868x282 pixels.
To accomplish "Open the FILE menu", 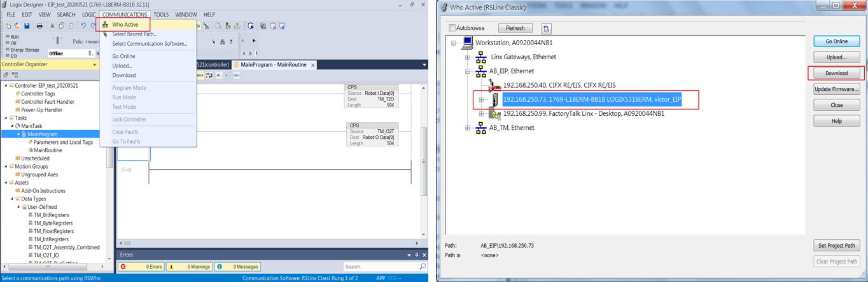I will (11, 15).
